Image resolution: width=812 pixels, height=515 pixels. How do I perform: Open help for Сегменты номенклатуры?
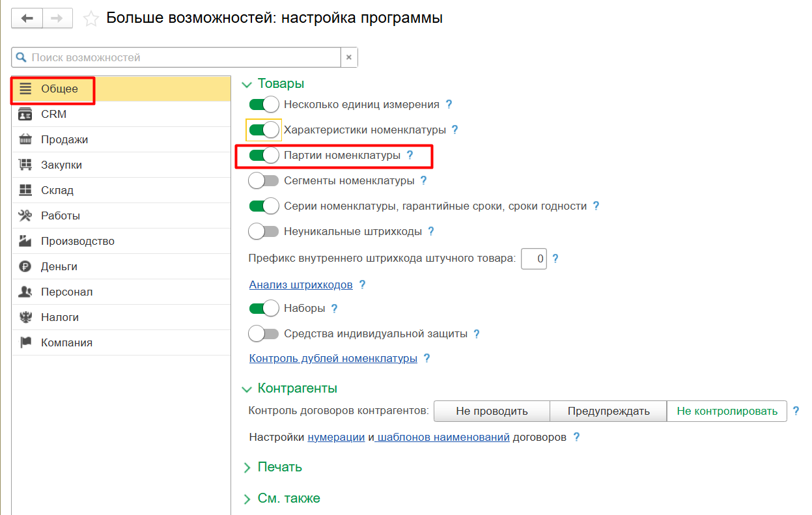coord(423,180)
